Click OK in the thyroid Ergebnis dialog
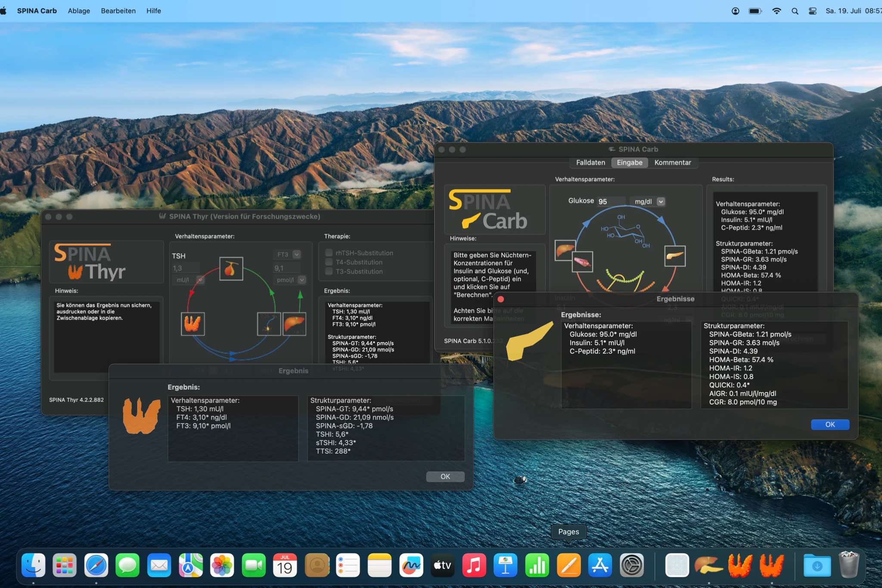Viewport: 882px width, 588px height. 445,476
